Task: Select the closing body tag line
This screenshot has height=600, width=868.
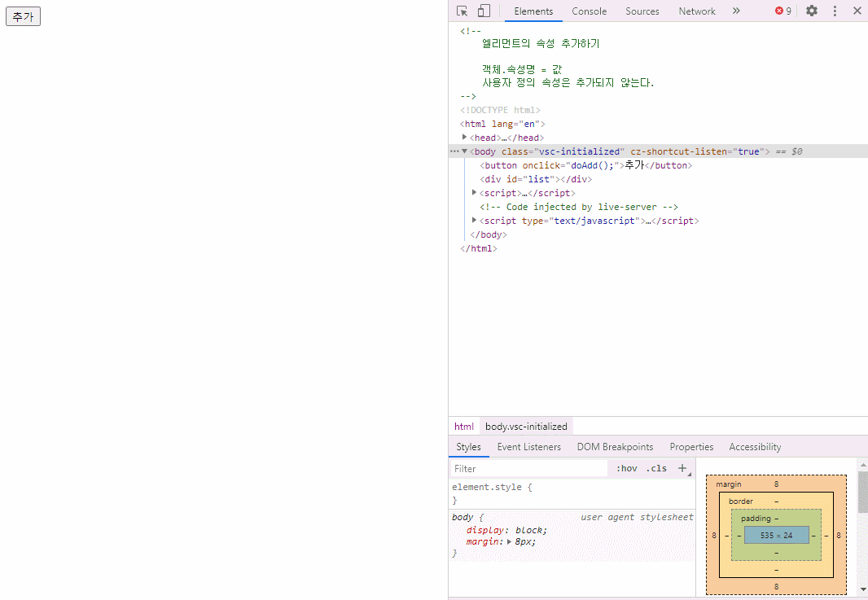Action: [489, 234]
